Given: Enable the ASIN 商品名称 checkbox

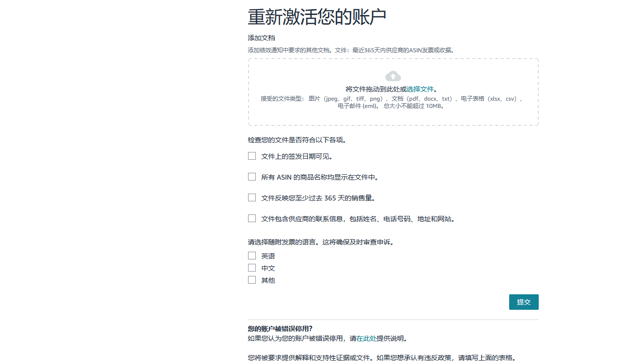Looking at the screenshot, I should (x=252, y=177).
